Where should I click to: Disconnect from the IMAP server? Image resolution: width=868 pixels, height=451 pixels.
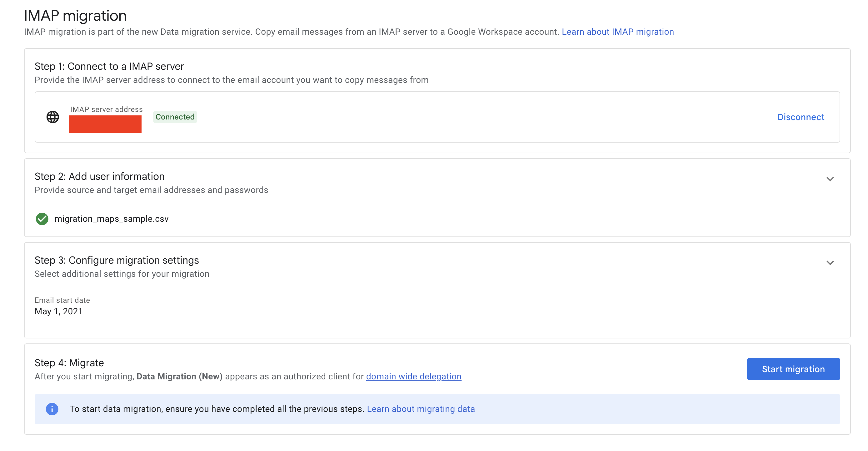click(x=801, y=117)
